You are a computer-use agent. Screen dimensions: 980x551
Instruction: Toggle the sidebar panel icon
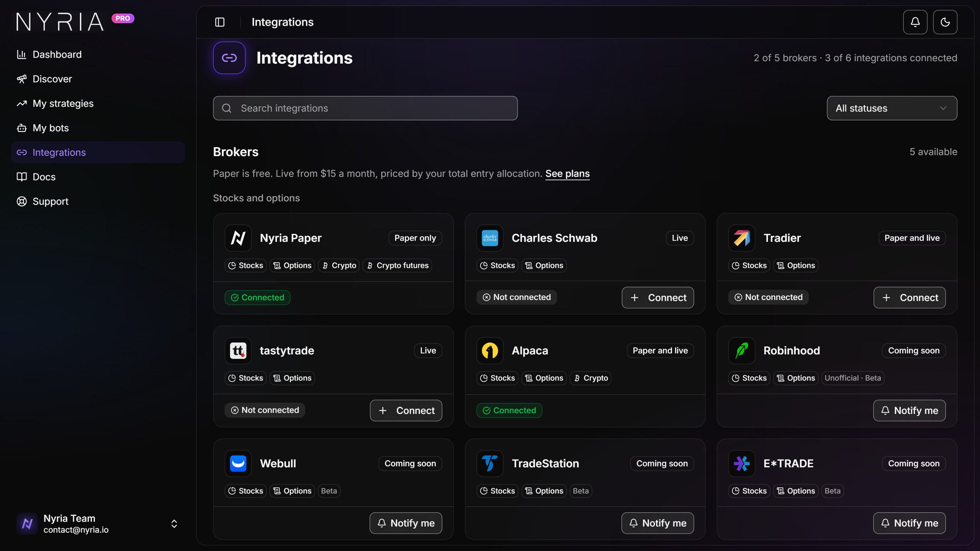pos(220,22)
